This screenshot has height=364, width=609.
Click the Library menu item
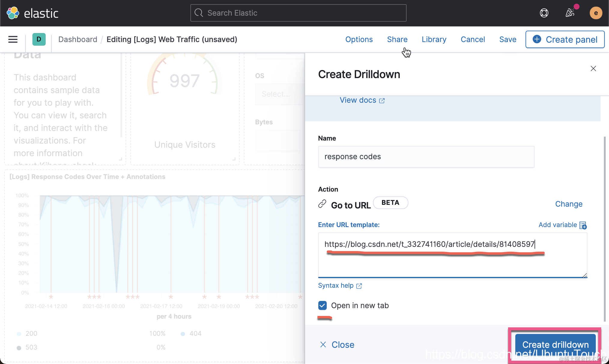(434, 39)
